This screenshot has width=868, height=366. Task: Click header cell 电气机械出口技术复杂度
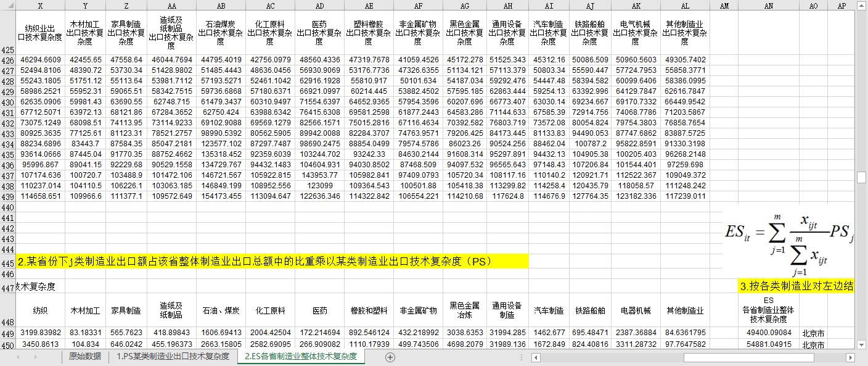click(x=636, y=33)
